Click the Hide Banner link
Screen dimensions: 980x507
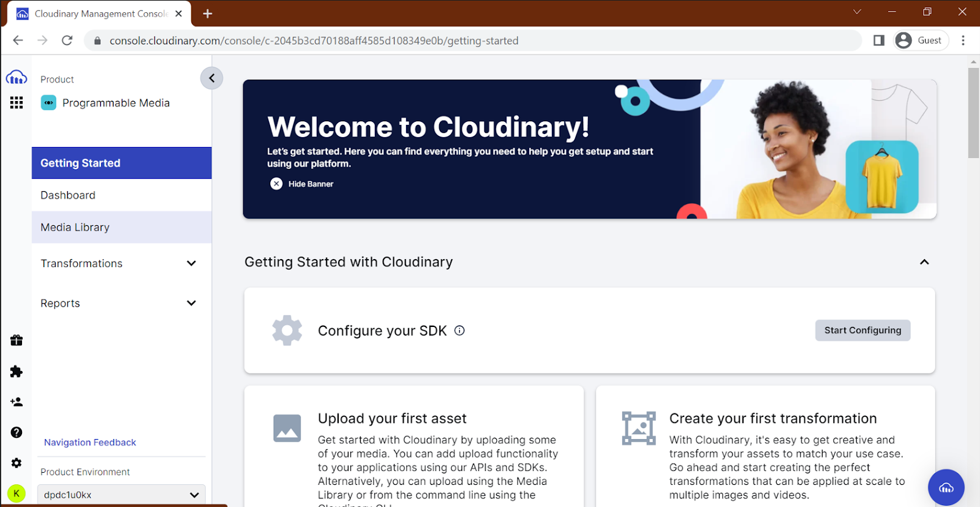tap(311, 184)
